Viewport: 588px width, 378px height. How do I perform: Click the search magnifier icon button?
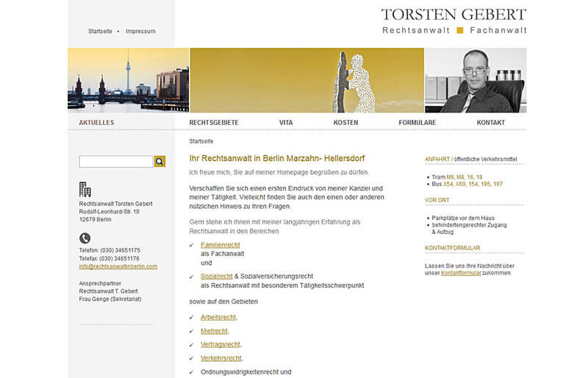[159, 162]
